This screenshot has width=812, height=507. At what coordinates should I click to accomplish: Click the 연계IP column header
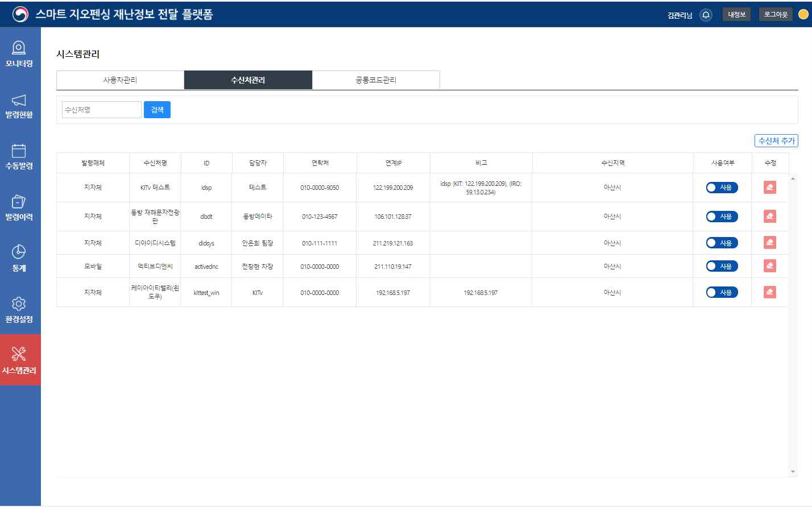(x=393, y=163)
